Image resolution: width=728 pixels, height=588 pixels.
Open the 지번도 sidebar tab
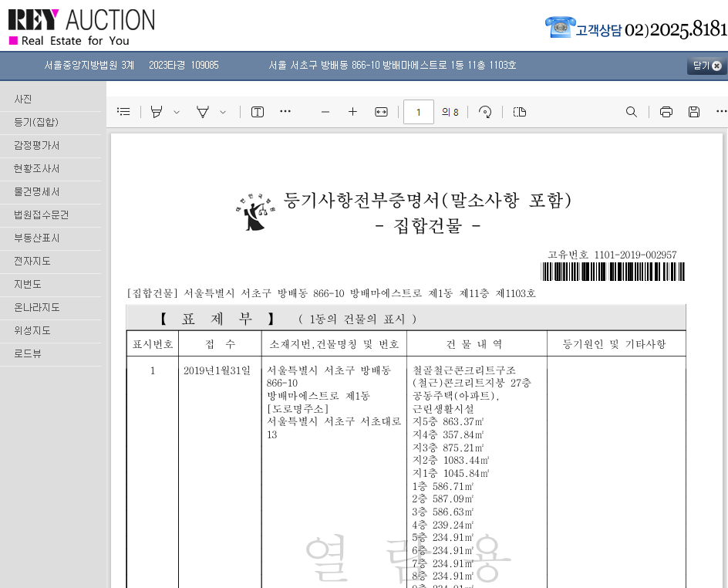(51, 284)
